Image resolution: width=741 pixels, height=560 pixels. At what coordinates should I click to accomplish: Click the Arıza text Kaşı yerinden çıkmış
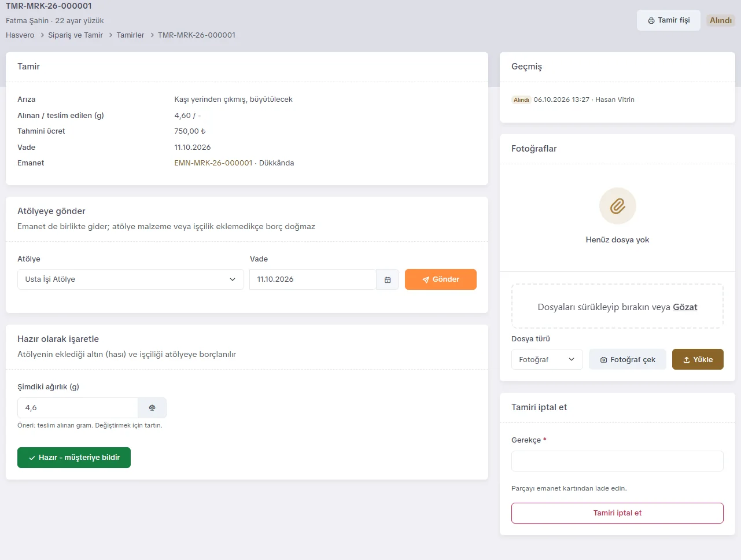(233, 100)
